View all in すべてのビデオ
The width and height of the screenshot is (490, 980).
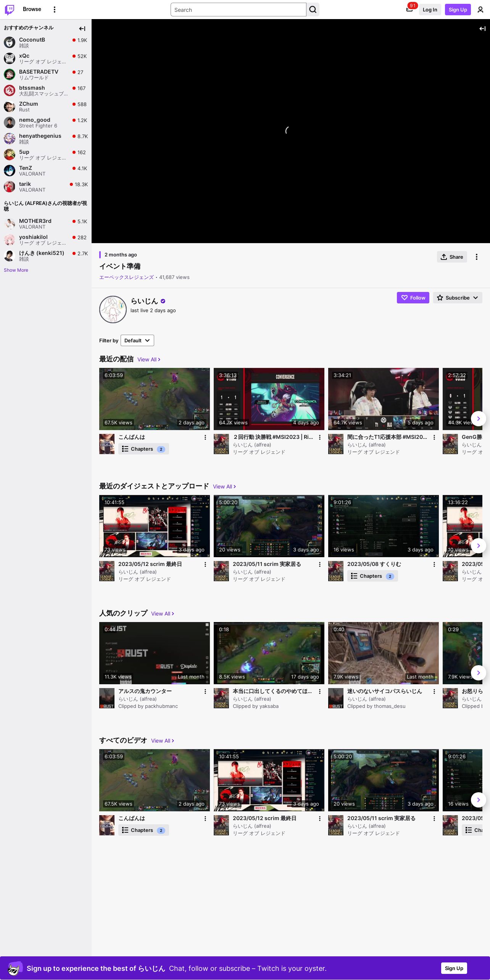point(163,741)
